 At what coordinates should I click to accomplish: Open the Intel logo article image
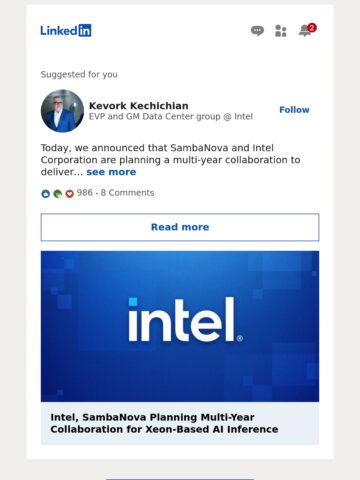coord(180,326)
